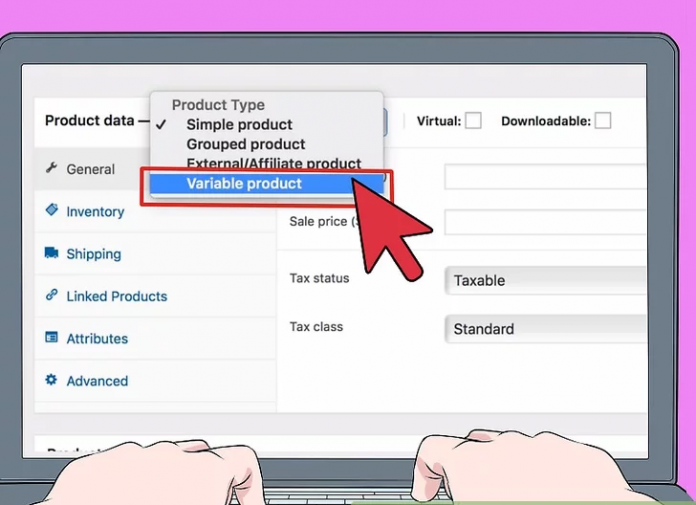Click the Linked Products chain icon

(51, 296)
